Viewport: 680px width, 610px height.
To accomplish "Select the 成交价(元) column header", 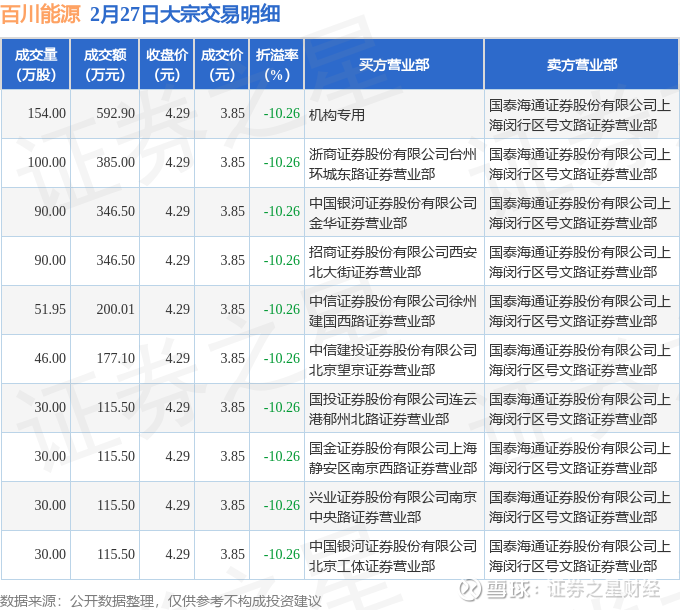I will click(222, 65).
